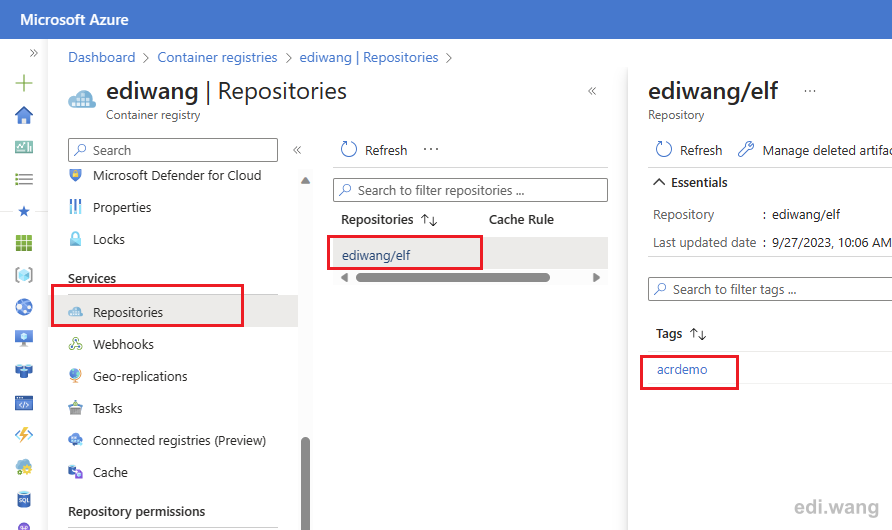Open ellipsis menu next to ediwang/elf title
Screen dimensions: 892x530
coord(810,91)
